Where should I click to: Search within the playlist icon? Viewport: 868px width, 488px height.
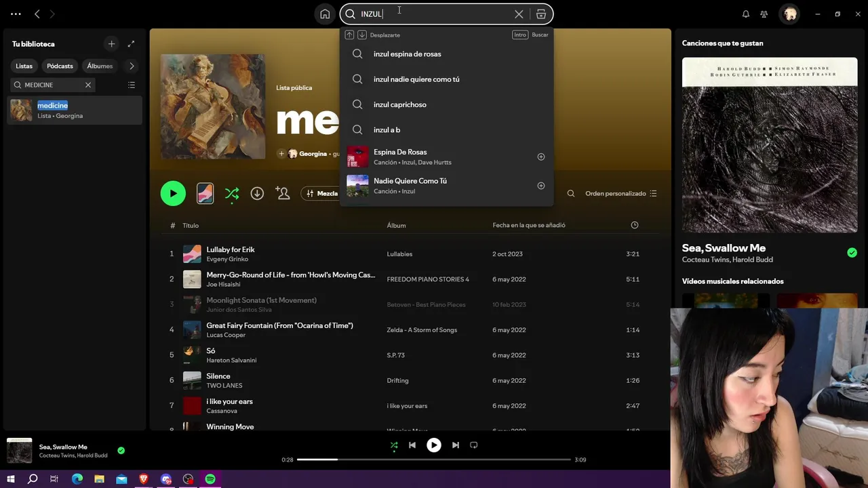coord(571,194)
